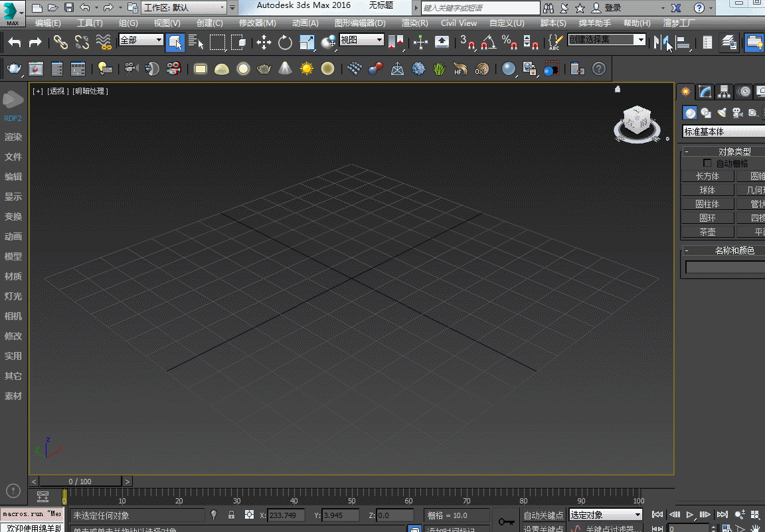Viewport: 765px width, 532px height.
Task: Click the X coordinate input field
Action: click(x=286, y=515)
